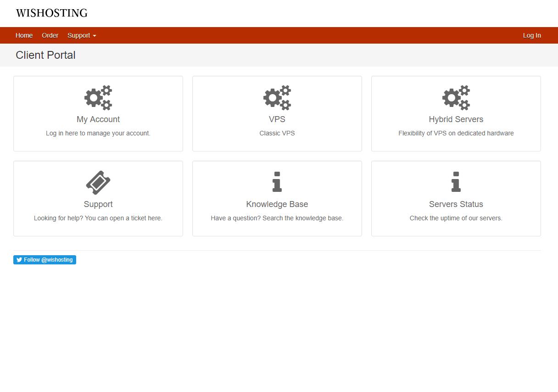Click 'Log in here to manage your account.' text
The height and width of the screenshot is (392, 558).
click(x=98, y=133)
